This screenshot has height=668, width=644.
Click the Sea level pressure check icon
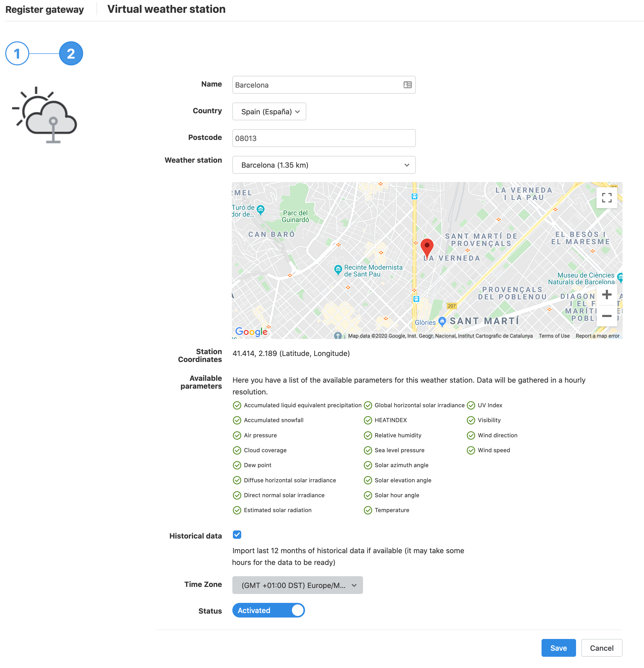[368, 450]
